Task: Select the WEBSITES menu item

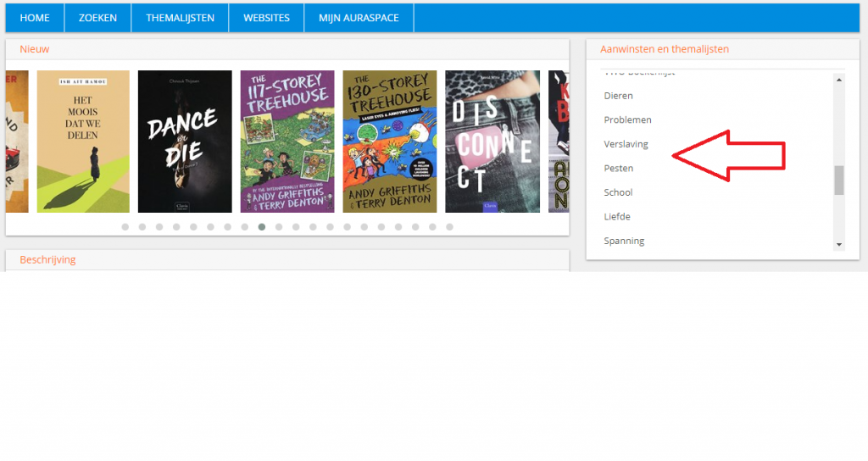Action: pyautogui.click(x=266, y=18)
